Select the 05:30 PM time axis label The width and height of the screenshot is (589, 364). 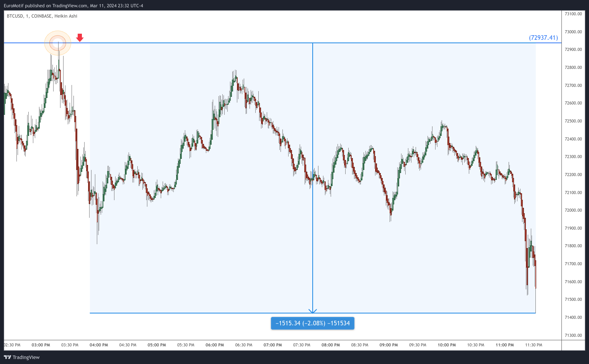(186, 345)
